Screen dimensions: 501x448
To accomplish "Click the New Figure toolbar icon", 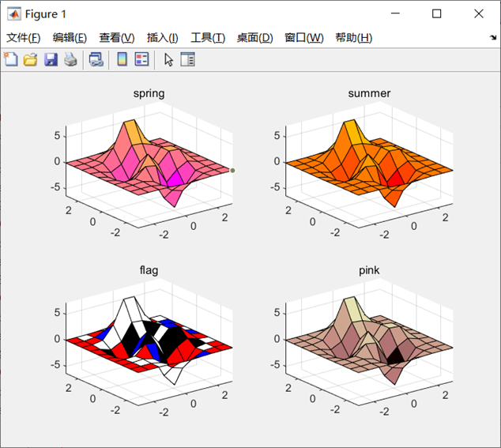I will coord(11,59).
